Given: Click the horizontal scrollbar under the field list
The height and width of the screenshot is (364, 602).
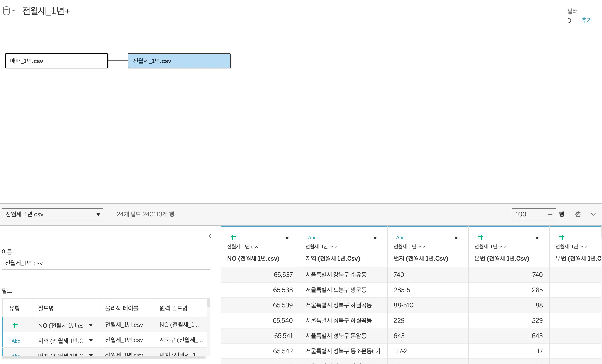Looking at the screenshot, I should pyautogui.click(x=103, y=358).
